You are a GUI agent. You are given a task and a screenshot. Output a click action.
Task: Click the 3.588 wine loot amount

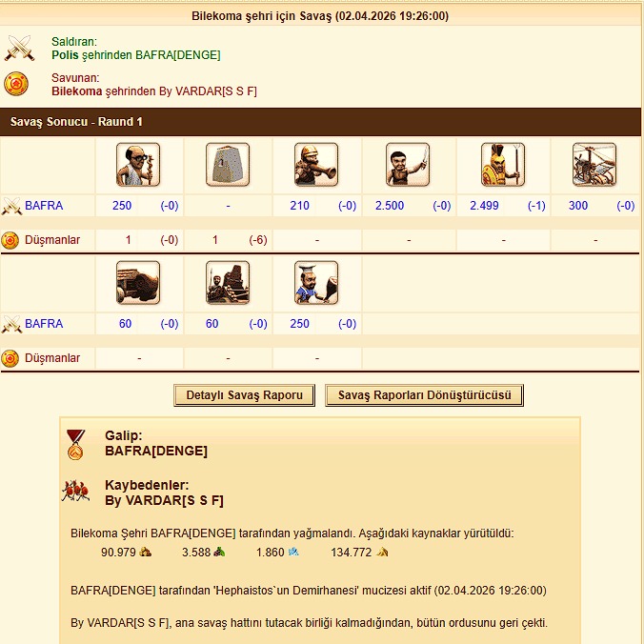pos(196,553)
